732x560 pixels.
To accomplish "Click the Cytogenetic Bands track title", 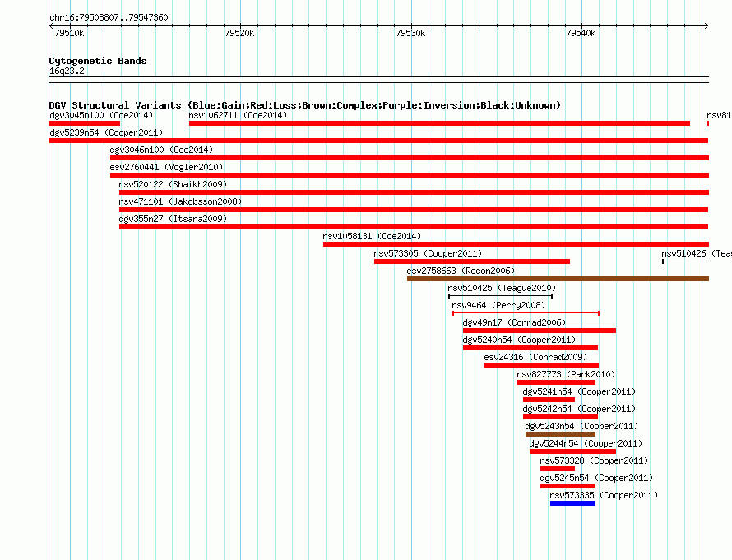I will [98, 61].
